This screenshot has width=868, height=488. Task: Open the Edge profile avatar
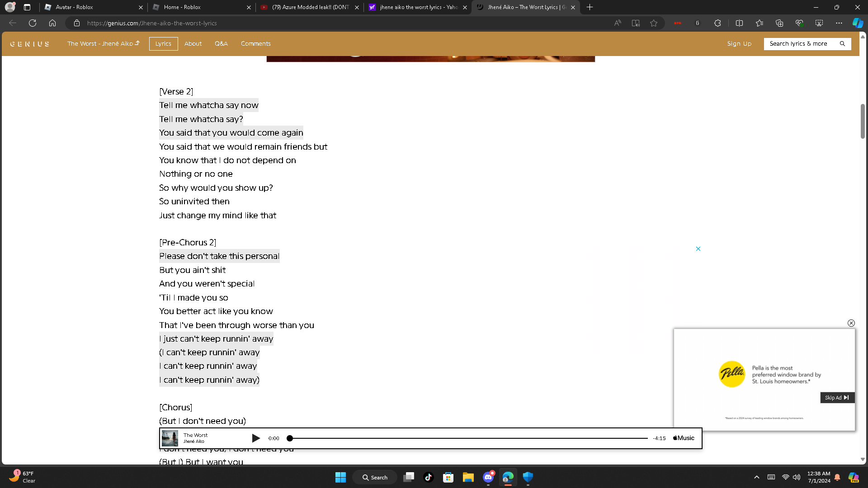pos(10,7)
